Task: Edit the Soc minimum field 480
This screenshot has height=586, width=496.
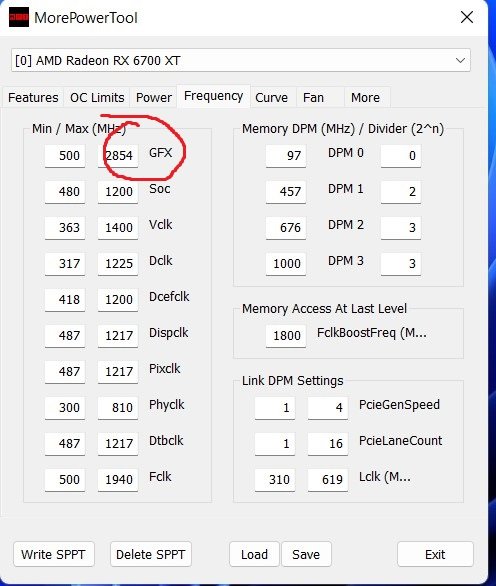Action: [x=65, y=192]
